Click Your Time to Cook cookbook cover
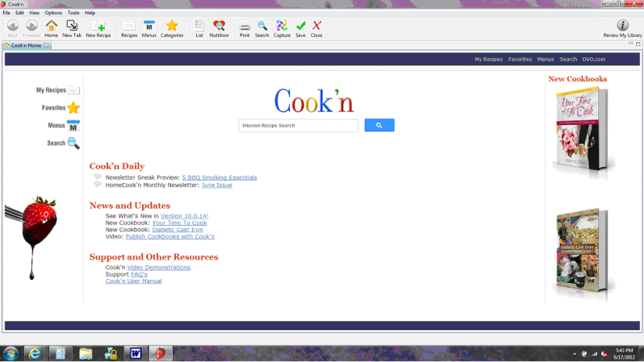 (x=583, y=131)
